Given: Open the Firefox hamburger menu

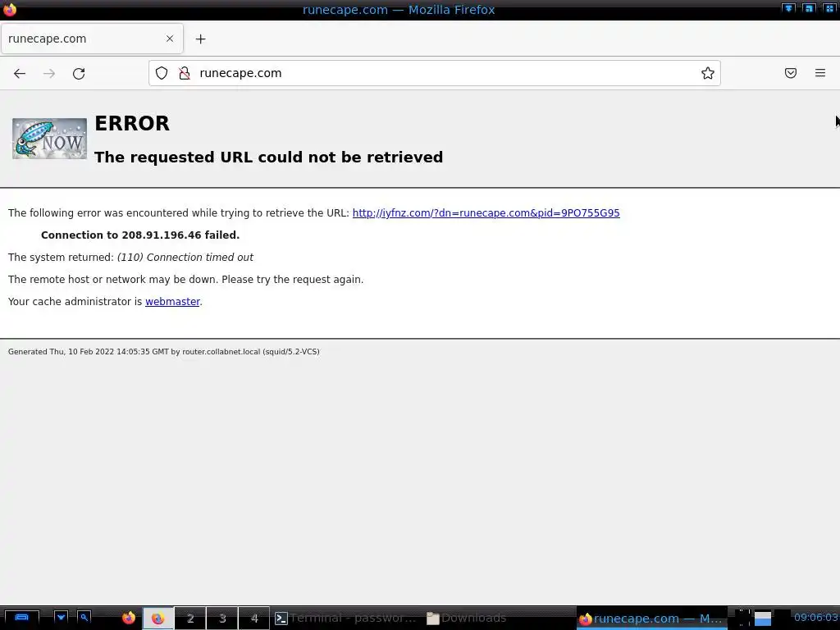Looking at the screenshot, I should tap(820, 73).
